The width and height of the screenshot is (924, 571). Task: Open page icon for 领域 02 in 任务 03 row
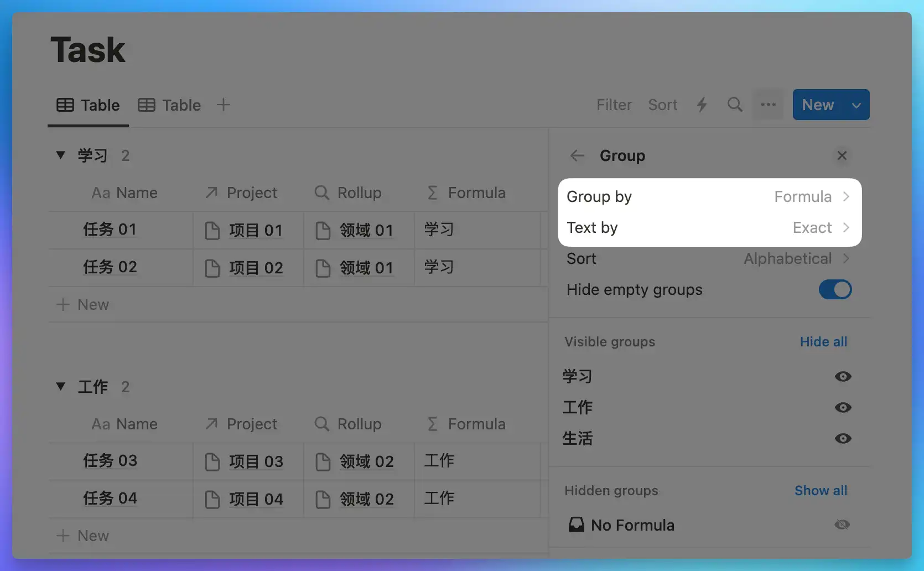point(323,461)
